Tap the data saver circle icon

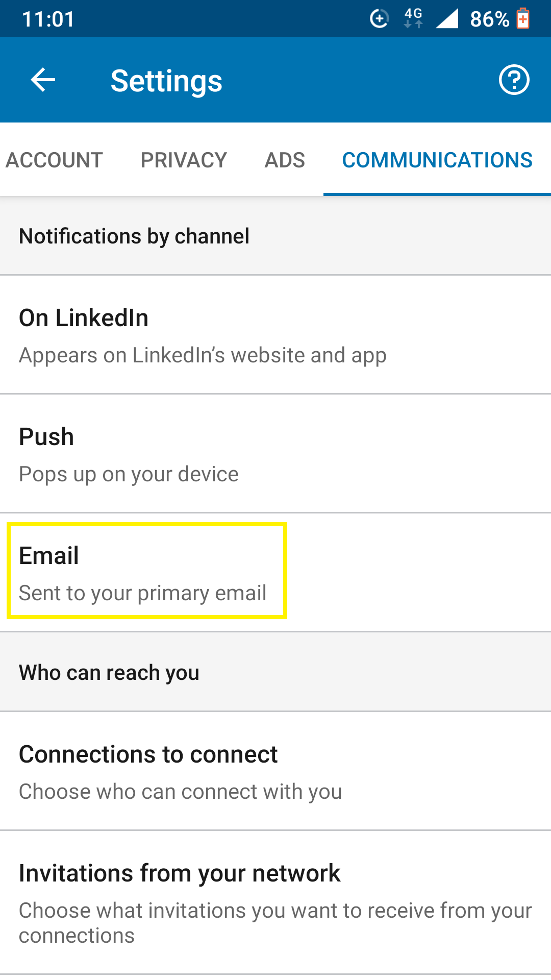379,19
